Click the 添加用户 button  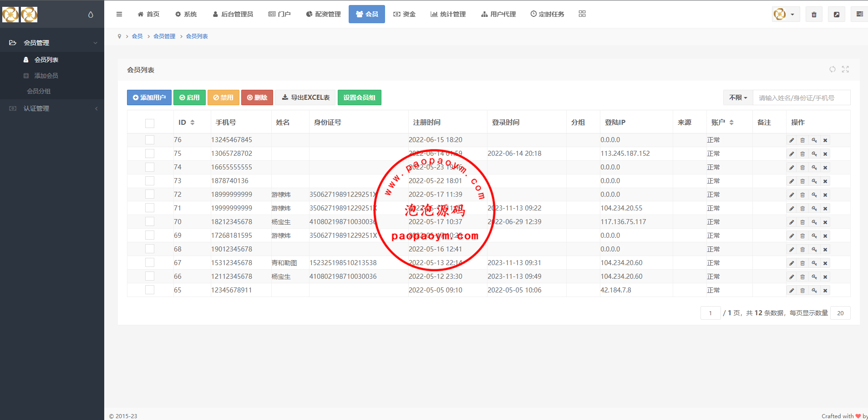point(149,97)
